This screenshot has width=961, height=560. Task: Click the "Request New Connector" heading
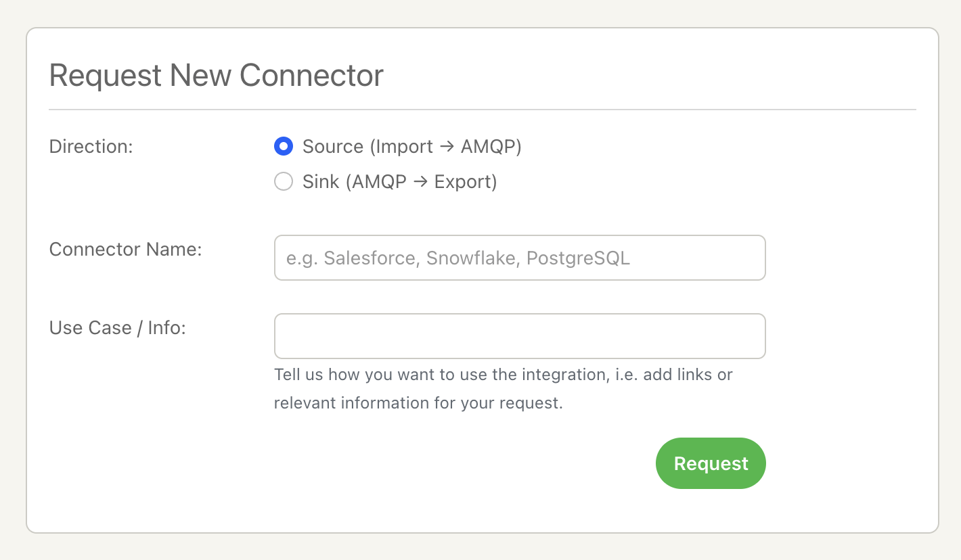(x=217, y=75)
